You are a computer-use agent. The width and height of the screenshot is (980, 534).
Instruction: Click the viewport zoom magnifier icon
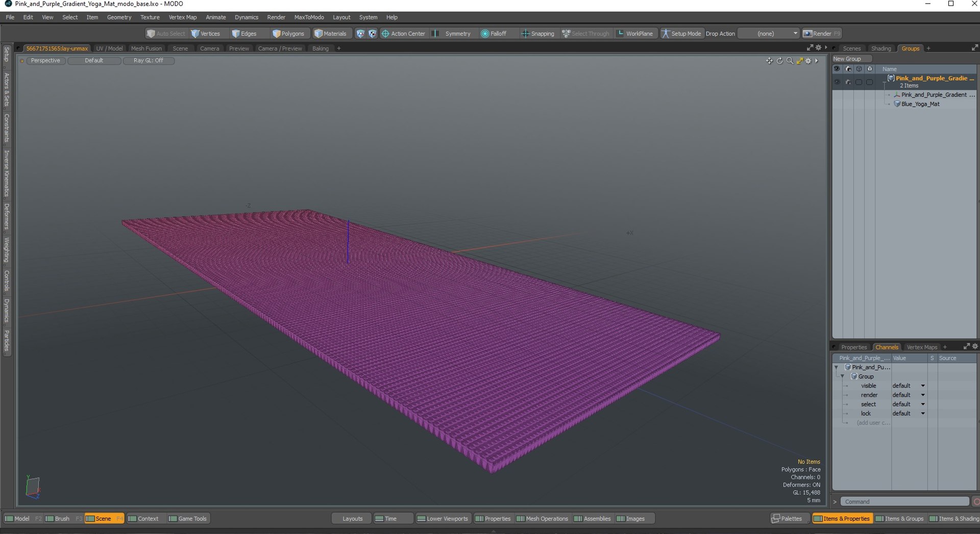790,61
